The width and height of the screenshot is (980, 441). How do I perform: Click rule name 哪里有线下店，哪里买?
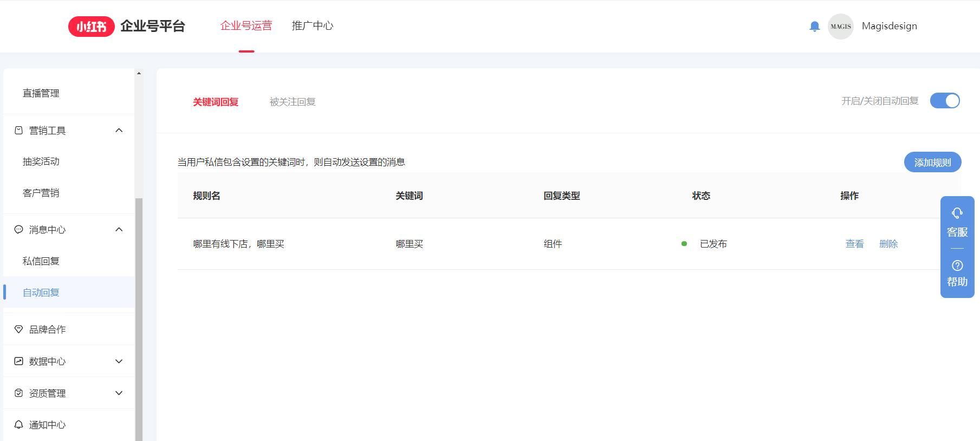[239, 244]
